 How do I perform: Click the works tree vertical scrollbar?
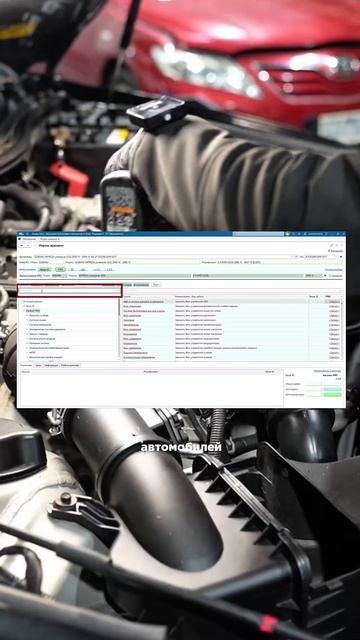click(x=120, y=329)
